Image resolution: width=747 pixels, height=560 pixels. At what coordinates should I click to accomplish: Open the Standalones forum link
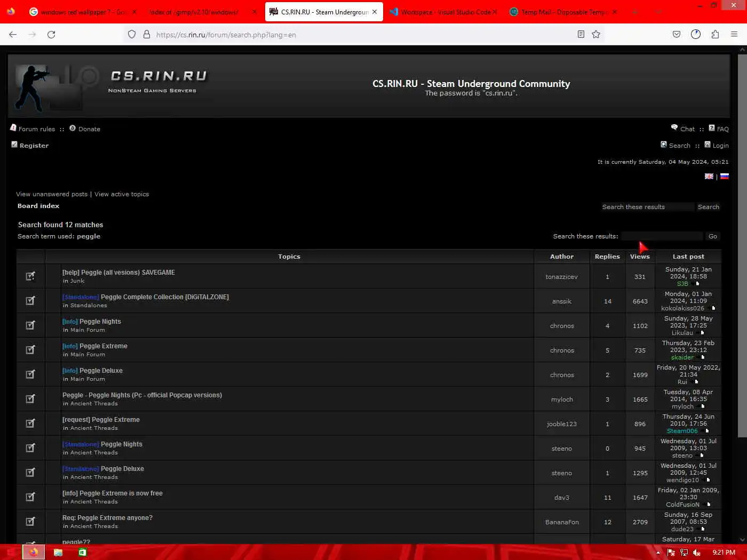[x=89, y=306]
